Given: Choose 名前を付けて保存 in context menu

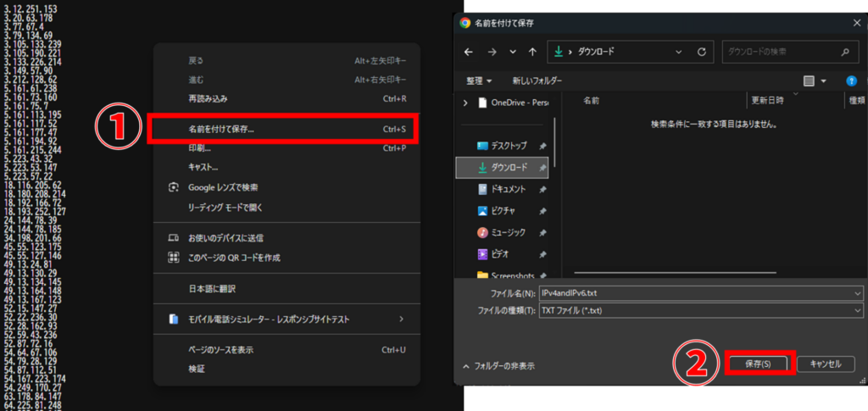Looking at the screenshot, I should coord(287,130).
